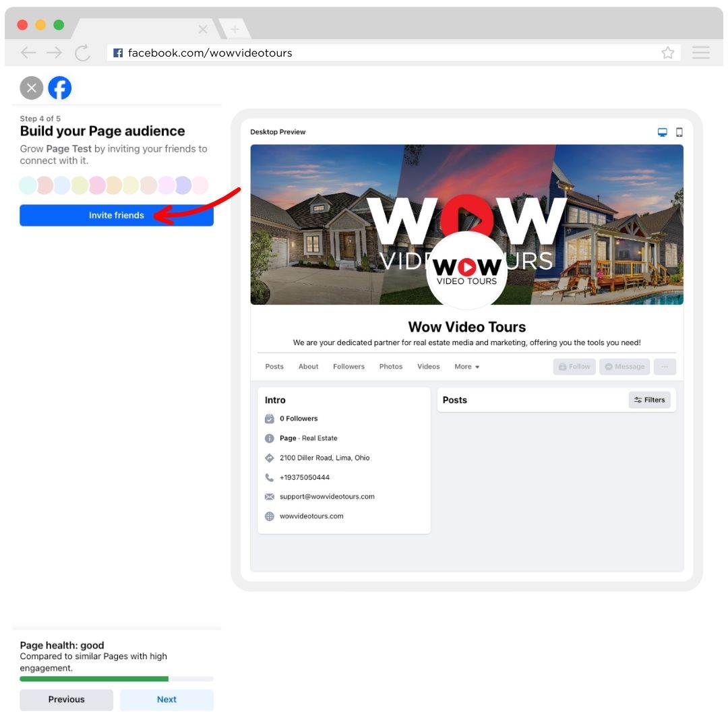The height and width of the screenshot is (728, 728).
Task: Click the Previous button
Action: click(x=66, y=700)
